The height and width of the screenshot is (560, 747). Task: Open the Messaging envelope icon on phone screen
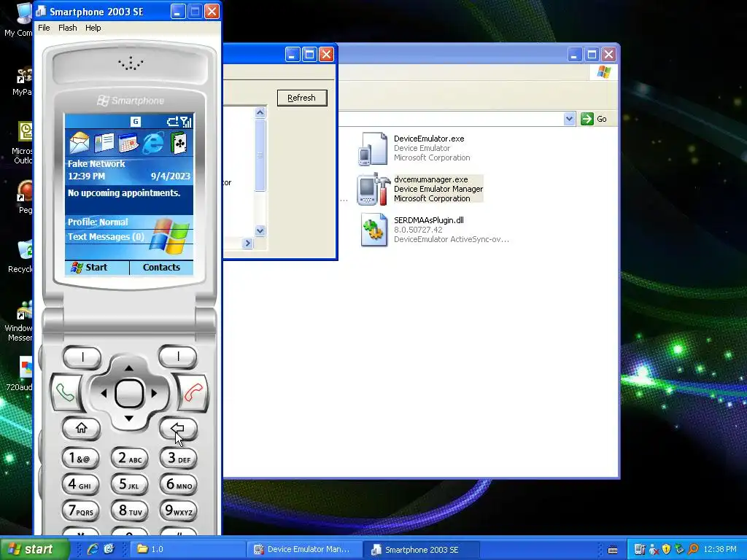tap(79, 142)
